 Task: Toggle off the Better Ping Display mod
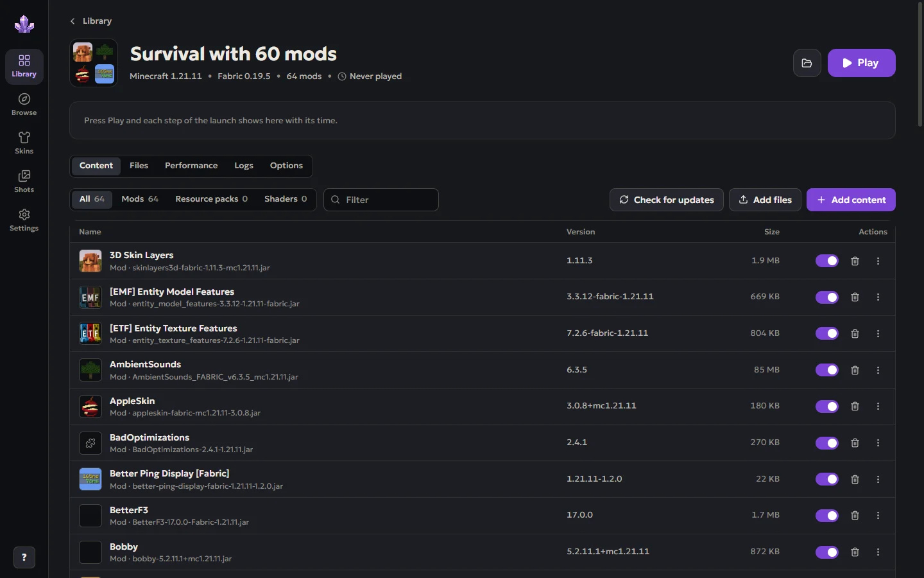827,479
